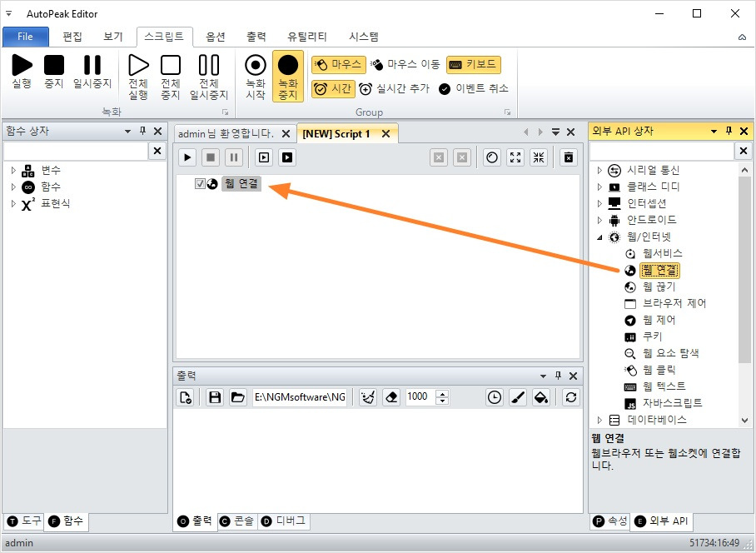Stop recording with 녹화 중지
Screen dimensions: 756x553
pos(288,76)
